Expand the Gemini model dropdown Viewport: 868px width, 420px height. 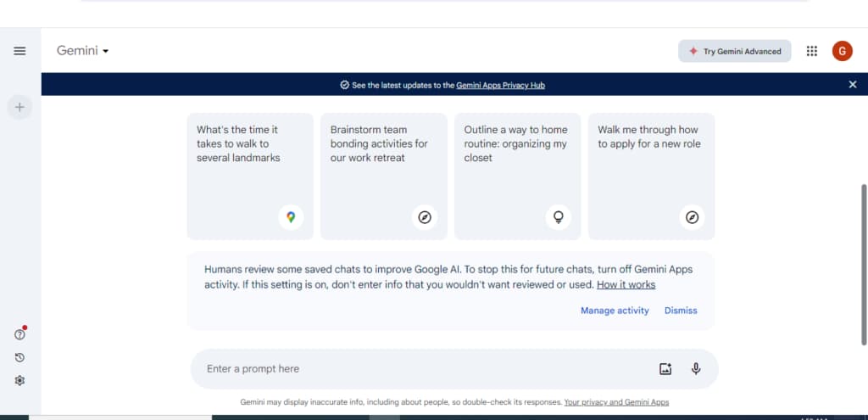coord(82,51)
